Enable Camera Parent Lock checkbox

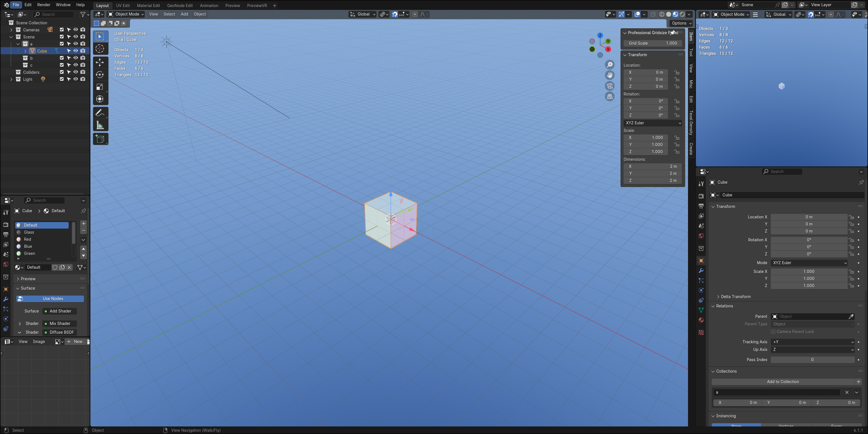click(773, 331)
